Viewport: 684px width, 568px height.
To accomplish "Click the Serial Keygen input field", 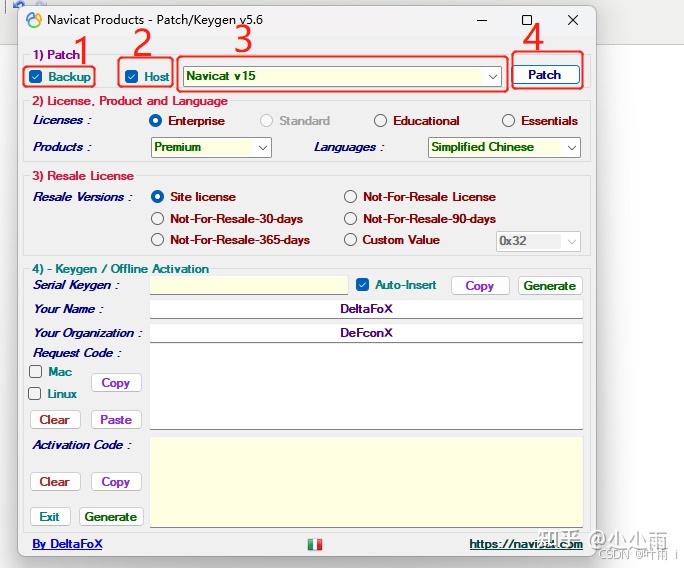I will [x=249, y=285].
